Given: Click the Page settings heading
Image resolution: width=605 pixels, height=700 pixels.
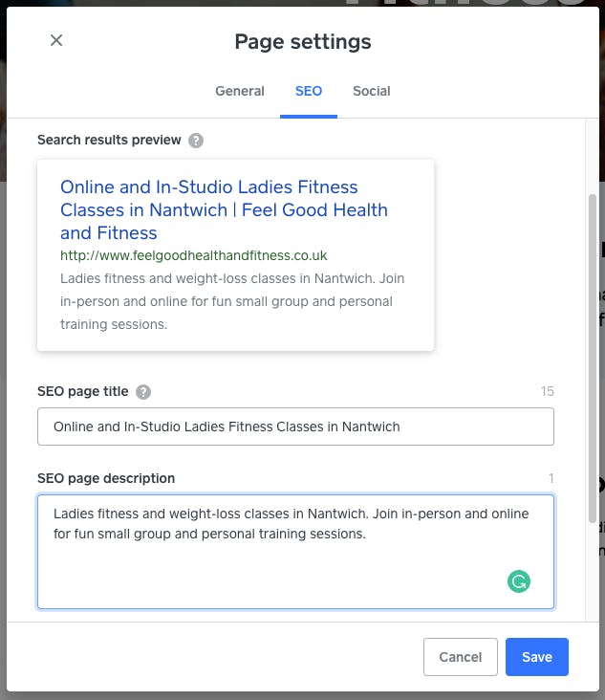Looking at the screenshot, I should 302,42.
